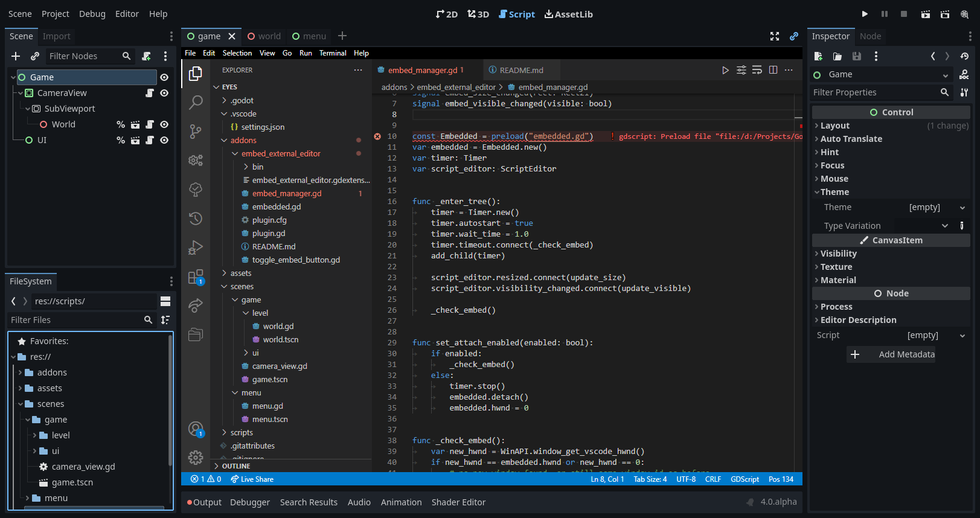Click Add Metadata button
This screenshot has width=980, height=518.
(x=891, y=354)
